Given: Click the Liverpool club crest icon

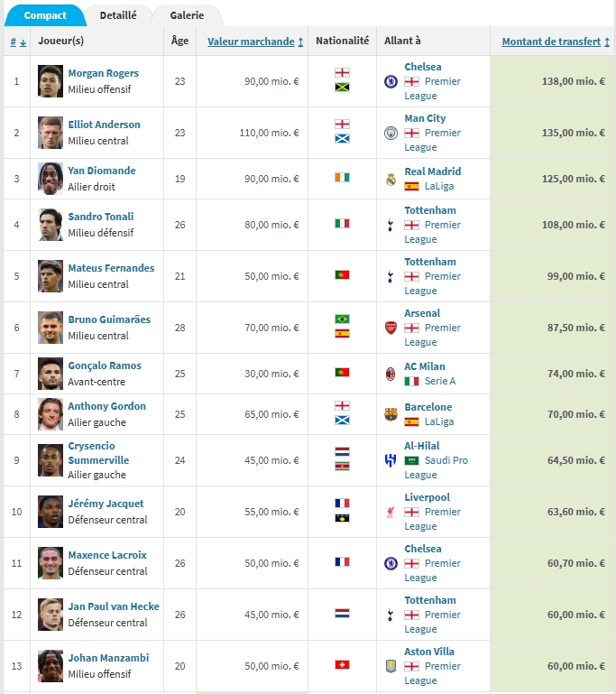Looking at the screenshot, I should point(390,512).
